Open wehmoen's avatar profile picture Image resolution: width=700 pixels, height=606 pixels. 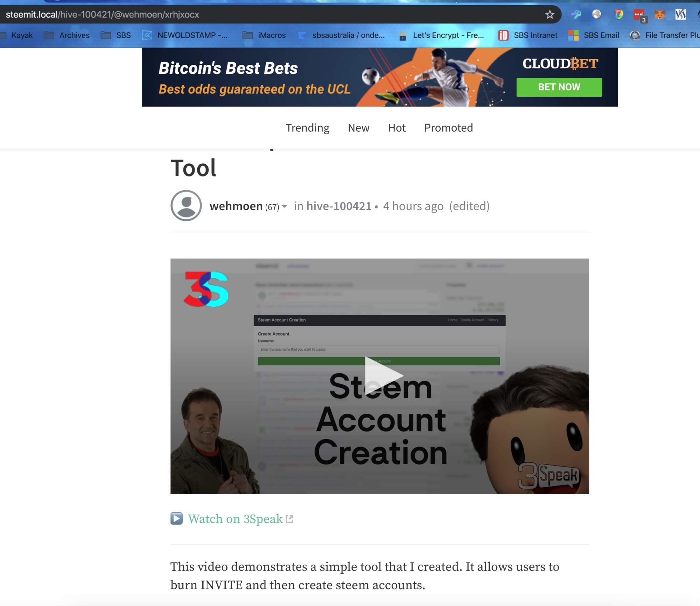click(186, 206)
